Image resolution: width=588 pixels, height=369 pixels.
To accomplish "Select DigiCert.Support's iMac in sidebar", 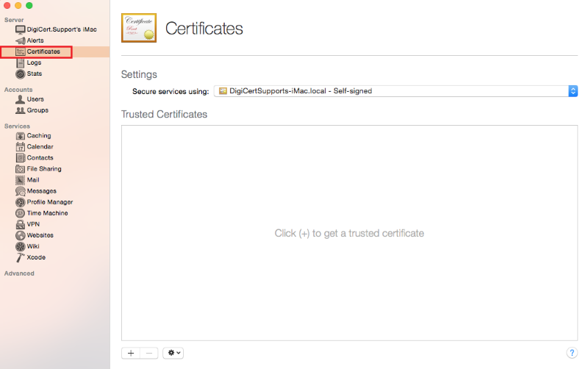I will [56, 29].
